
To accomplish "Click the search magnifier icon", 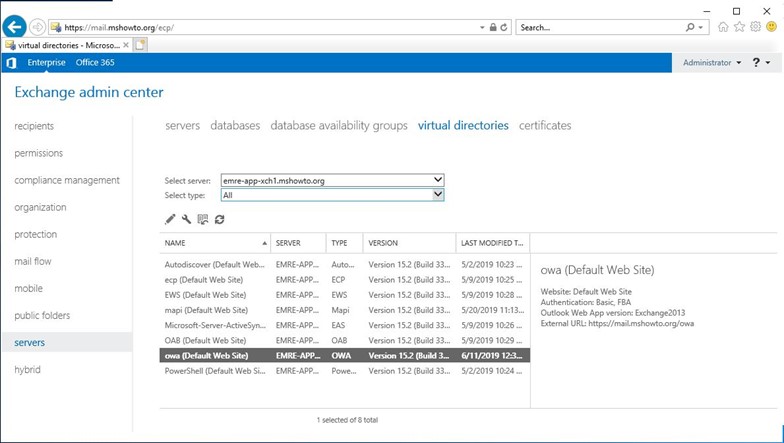I will [x=690, y=27].
